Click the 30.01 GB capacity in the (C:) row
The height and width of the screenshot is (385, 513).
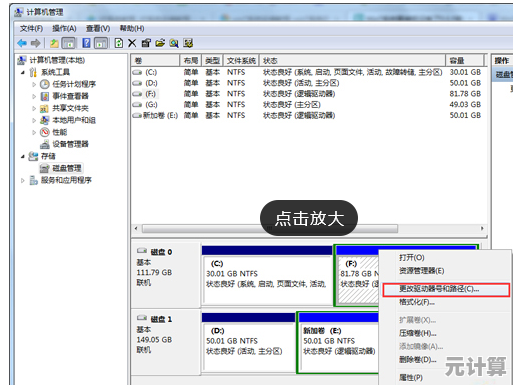(x=465, y=72)
